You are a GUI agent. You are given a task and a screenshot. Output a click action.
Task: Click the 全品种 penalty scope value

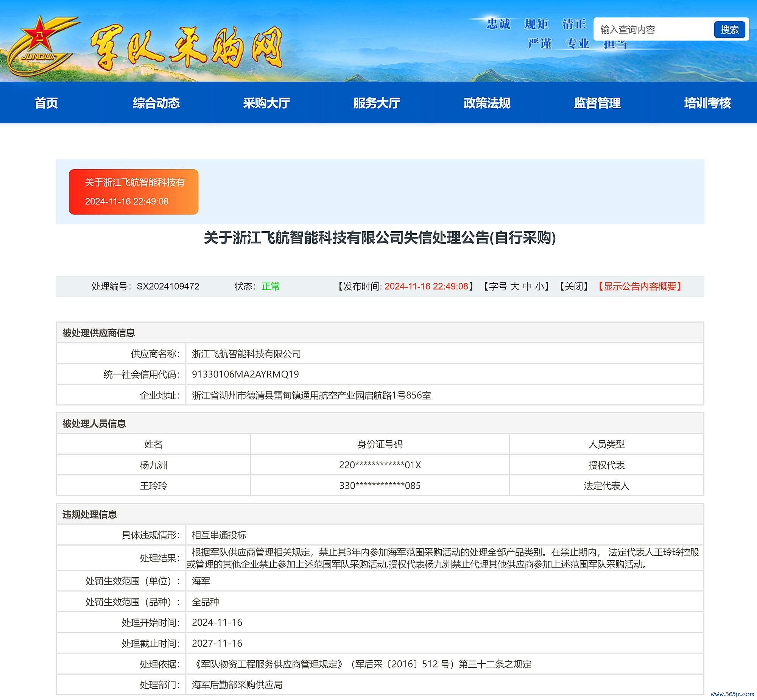point(205,602)
